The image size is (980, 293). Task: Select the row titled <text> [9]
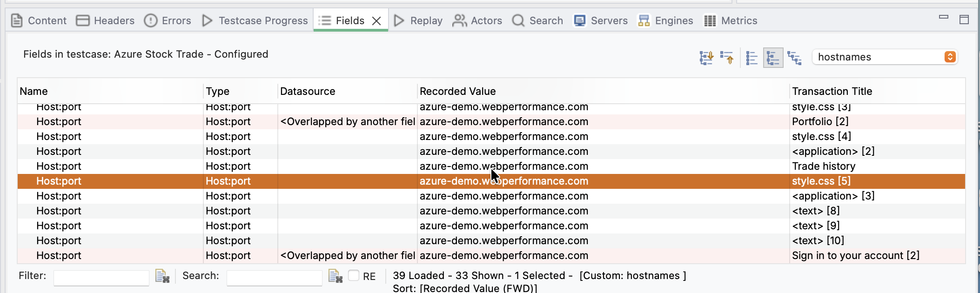coord(491,226)
